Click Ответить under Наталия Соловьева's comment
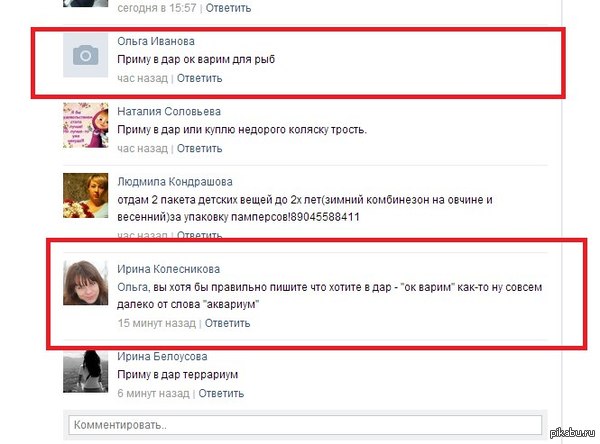600x444 pixels. click(199, 148)
